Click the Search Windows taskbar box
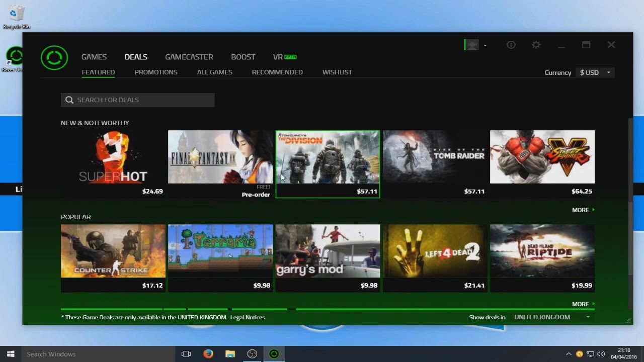Image resolution: width=644 pixels, height=362 pixels. [98, 354]
